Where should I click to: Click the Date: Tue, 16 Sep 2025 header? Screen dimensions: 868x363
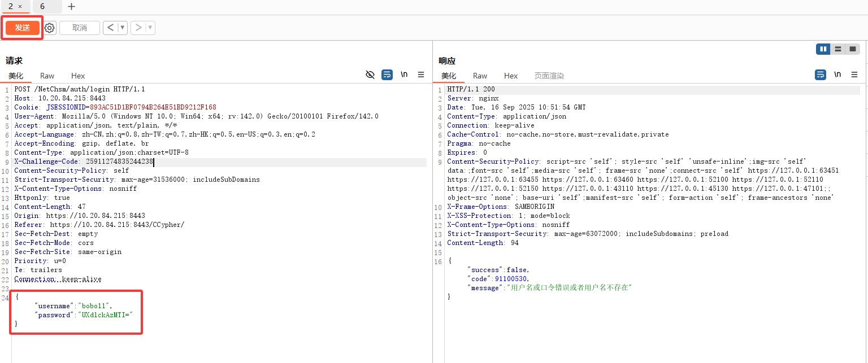pyautogui.click(x=517, y=107)
